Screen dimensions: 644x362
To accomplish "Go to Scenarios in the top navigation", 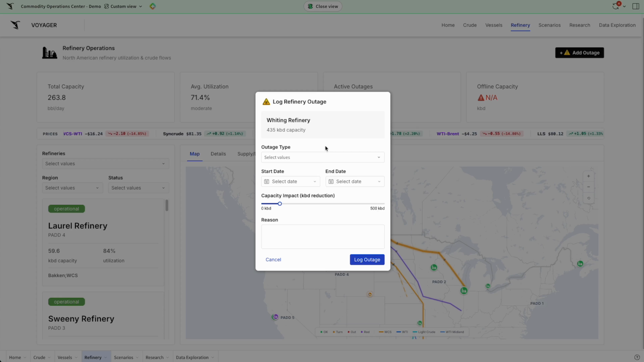I will pyautogui.click(x=549, y=25).
